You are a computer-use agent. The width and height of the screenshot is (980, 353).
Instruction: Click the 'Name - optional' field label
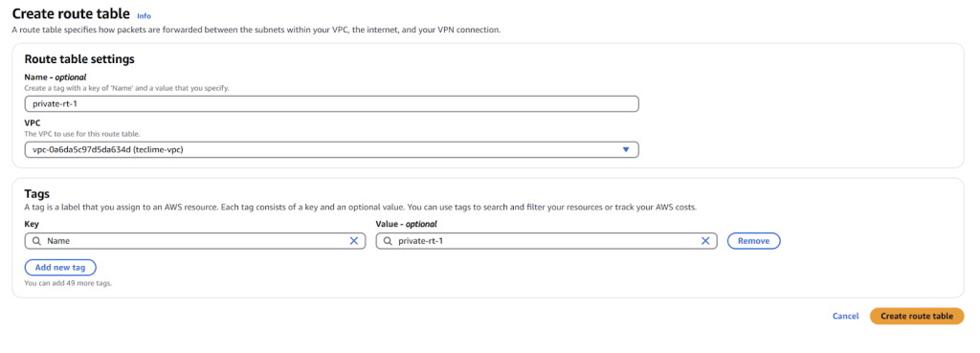point(55,77)
